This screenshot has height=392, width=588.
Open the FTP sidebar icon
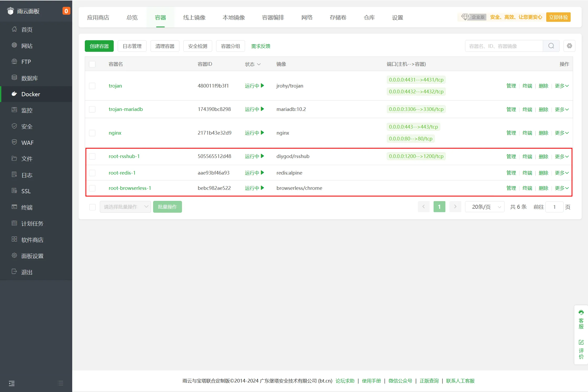pyautogui.click(x=14, y=62)
